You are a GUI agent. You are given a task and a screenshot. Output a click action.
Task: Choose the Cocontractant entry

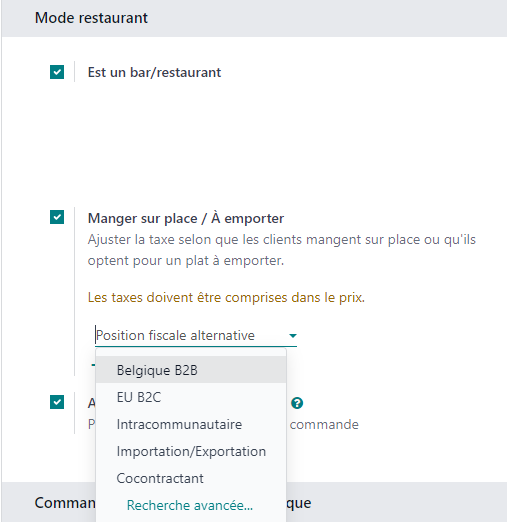pyautogui.click(x=191, y=478)
